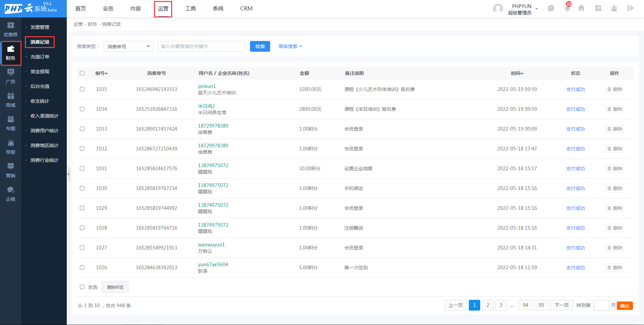Image resolution: width=644 pixels, height=325 pixels.
Task: Select the 财务 wallet sidebar icon
Action: (10, 53)
